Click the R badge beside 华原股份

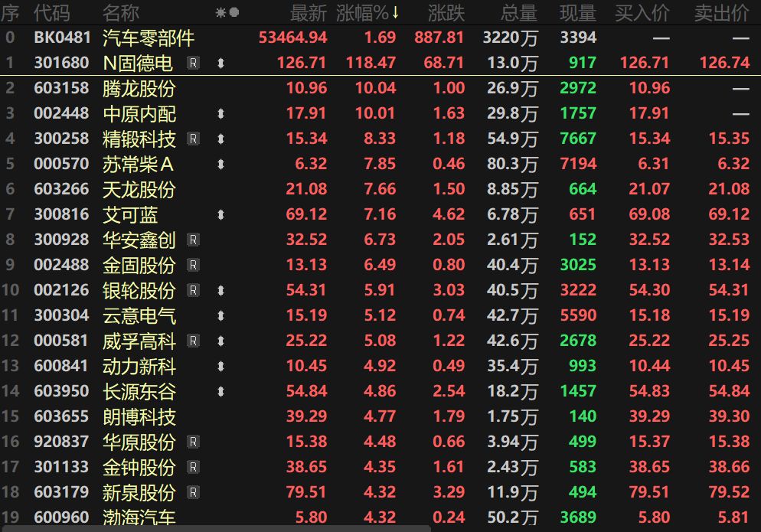tap(193, 442)
